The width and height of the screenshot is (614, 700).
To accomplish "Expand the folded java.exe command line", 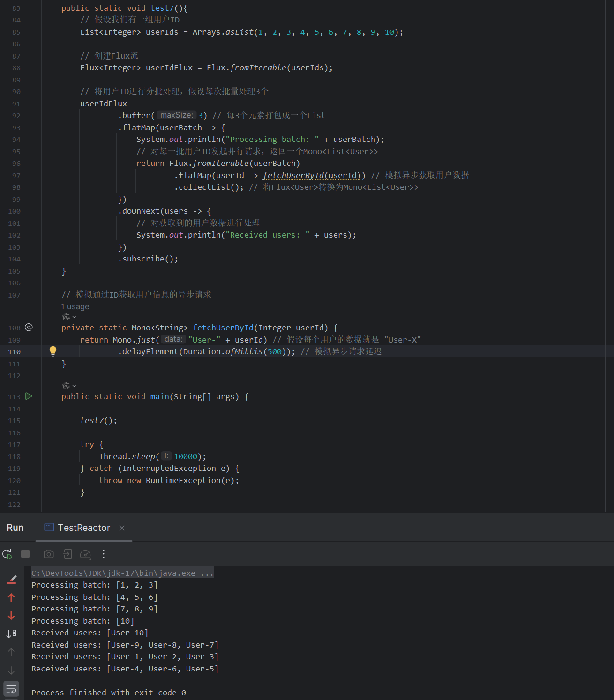I will click(123, 573).
